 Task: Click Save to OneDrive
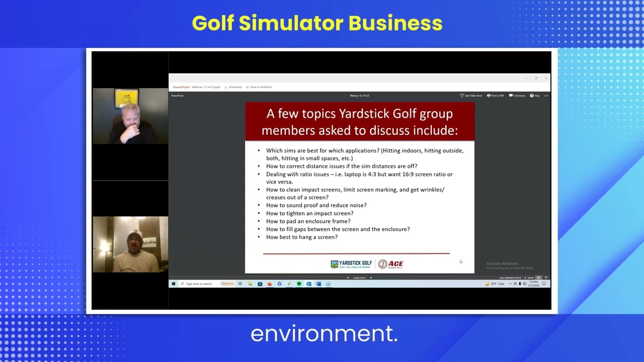pos(259,87)
